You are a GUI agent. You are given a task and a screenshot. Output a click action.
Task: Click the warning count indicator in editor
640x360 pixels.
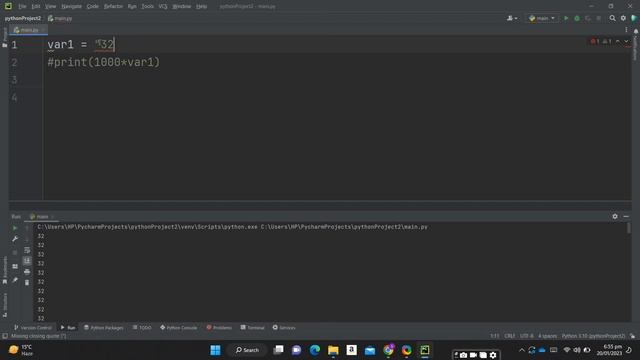click(607, 42)
